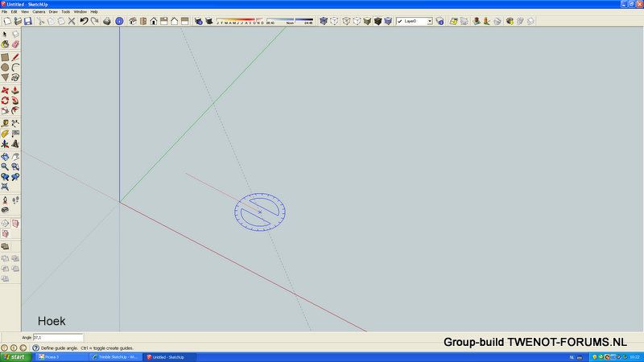644x362 pixels.
Task: Click the Open file toolbar icon
Action: pyautogui.click(x=18, y=21)
